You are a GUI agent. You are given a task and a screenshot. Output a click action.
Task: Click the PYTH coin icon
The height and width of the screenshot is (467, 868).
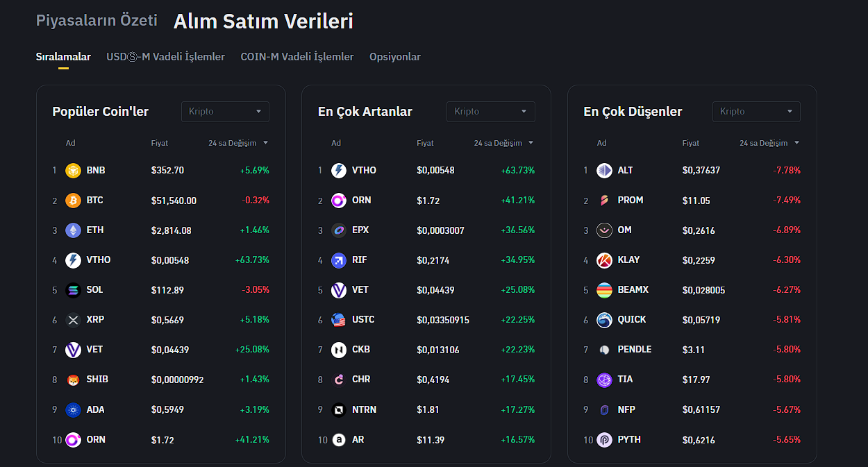[604, 440]
